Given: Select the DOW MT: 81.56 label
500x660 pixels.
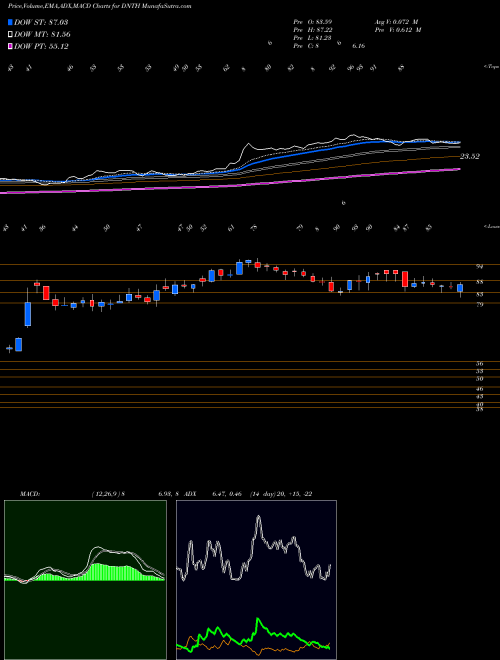Looking at the screenshot, I should (x=42, y=35).
